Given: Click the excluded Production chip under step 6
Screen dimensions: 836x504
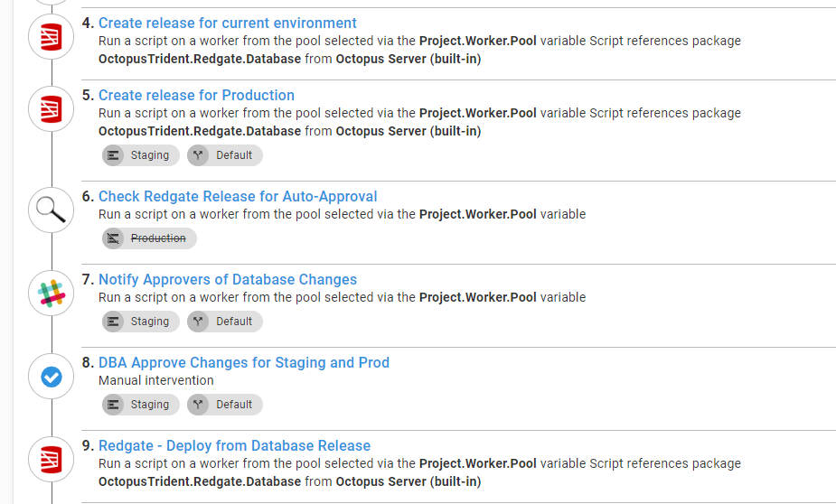Looking at the screenshot, I should (x=149, y=238).
